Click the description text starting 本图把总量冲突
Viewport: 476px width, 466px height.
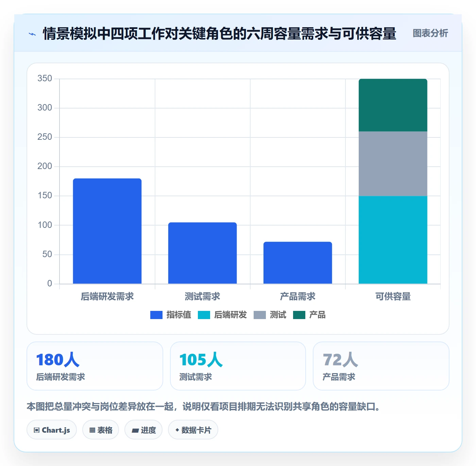pyautogui.click(x=203, y=406)
